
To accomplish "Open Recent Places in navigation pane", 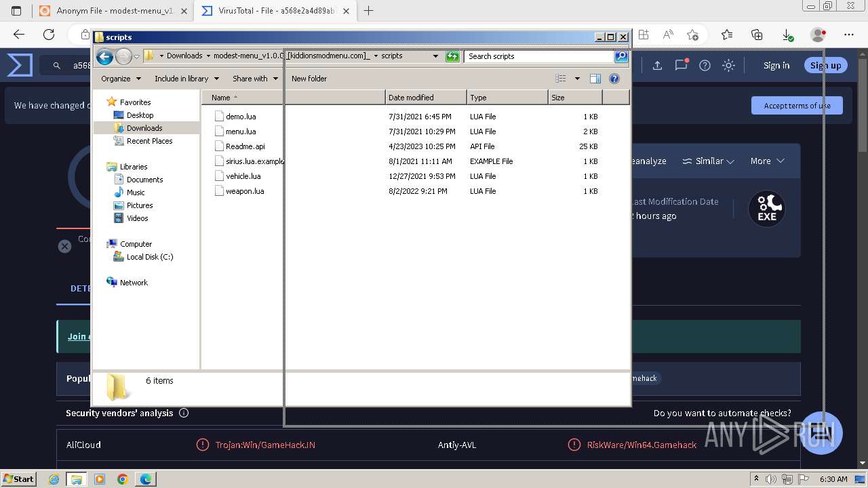I will (149, 141).
